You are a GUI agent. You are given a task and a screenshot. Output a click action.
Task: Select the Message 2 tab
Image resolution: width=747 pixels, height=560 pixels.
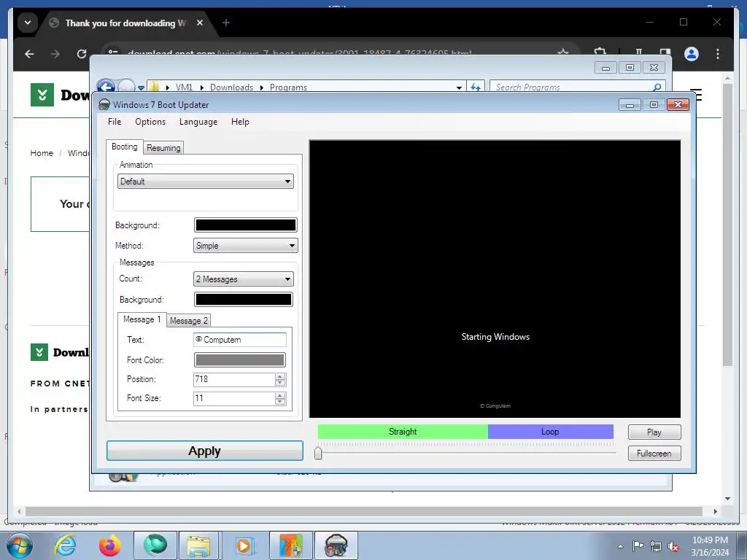pos(189,321)
